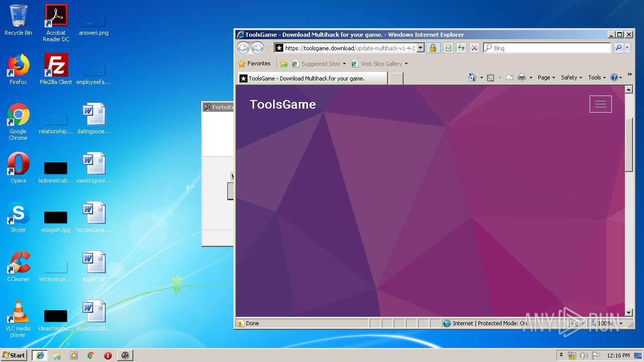Select the Skype desktop shortcut

click(18, 217)
